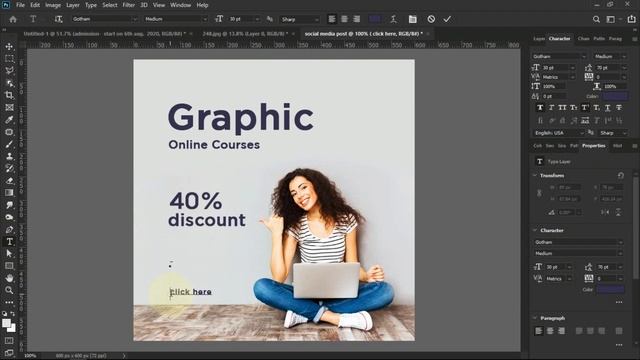Select the Pen tool
Viewport: 640px width, 360px height.
coord(9,229)
